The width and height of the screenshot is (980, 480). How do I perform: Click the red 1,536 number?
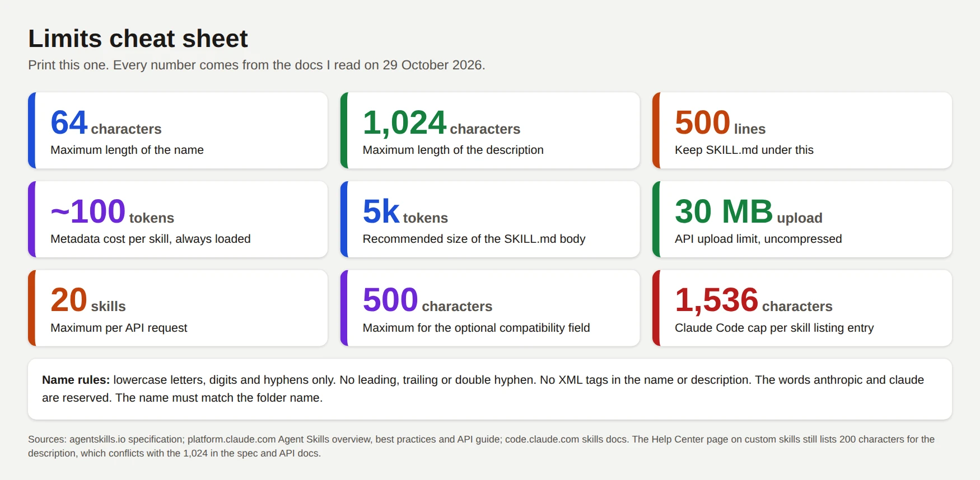pos(716,300)
